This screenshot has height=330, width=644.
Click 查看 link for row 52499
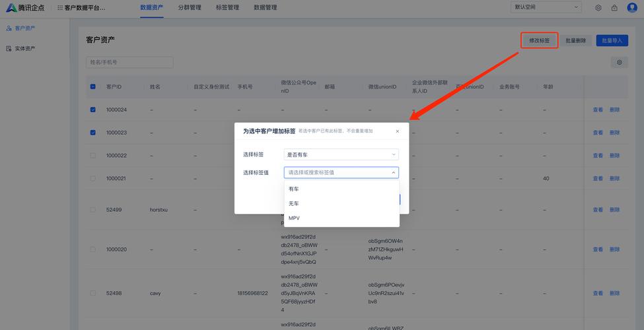point(598,210)
